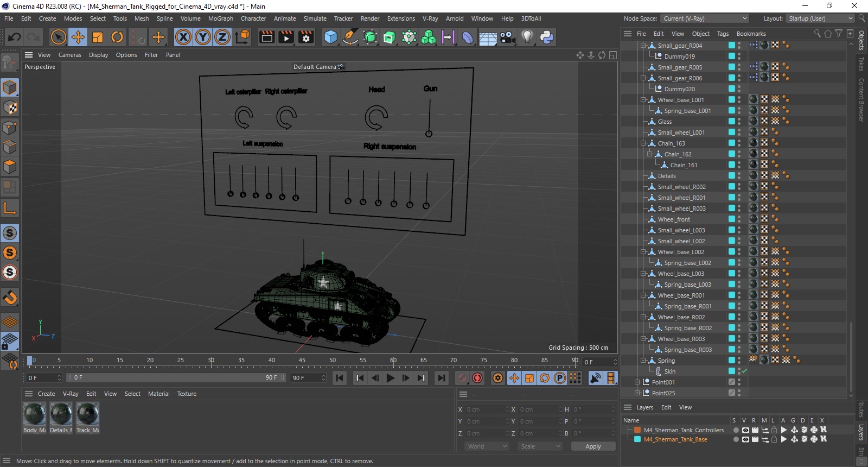Select the Wheel_front object
The image size is (868, 467).
[674, 219]
